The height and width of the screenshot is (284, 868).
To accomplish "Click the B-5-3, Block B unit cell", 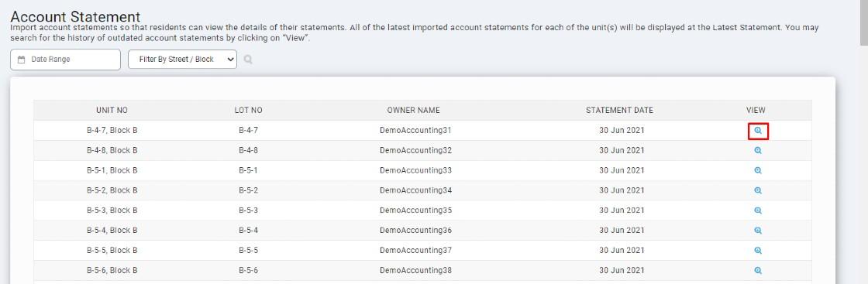I will tap(112, 210).
